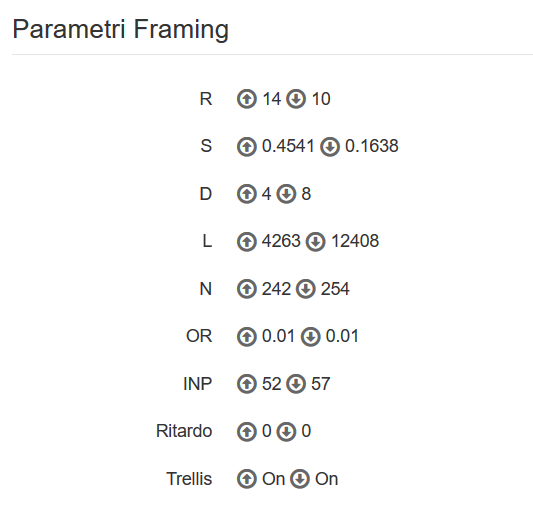This screenshot has width=533, height=508.
Task: Click the upstream arrow icon in Ritardo row
Action: 246,431
